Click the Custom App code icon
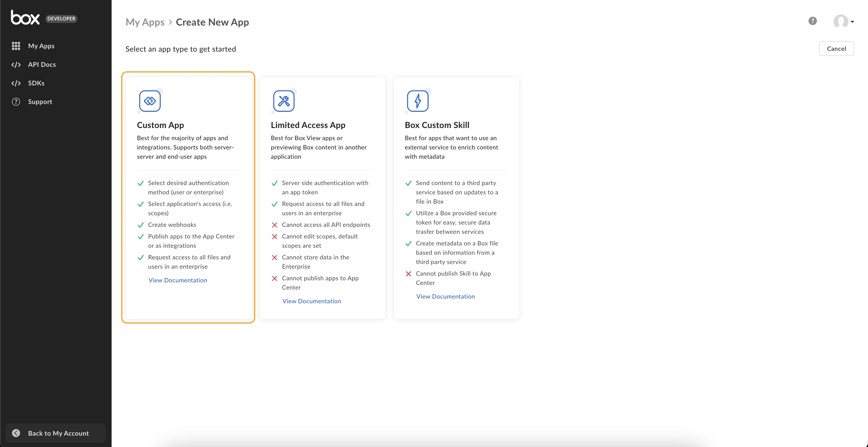Viewport: 868px width, 447px height. coord(150,101)
